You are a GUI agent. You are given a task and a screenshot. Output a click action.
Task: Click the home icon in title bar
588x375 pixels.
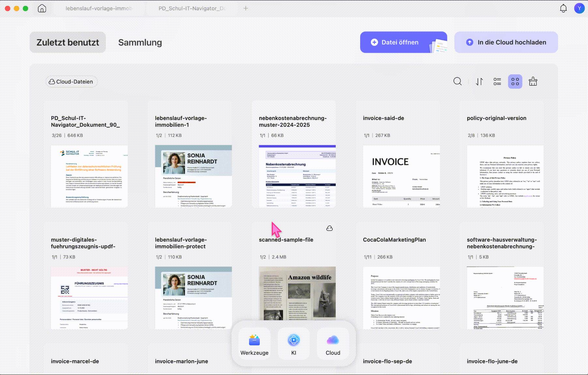(x=42, y=8)
